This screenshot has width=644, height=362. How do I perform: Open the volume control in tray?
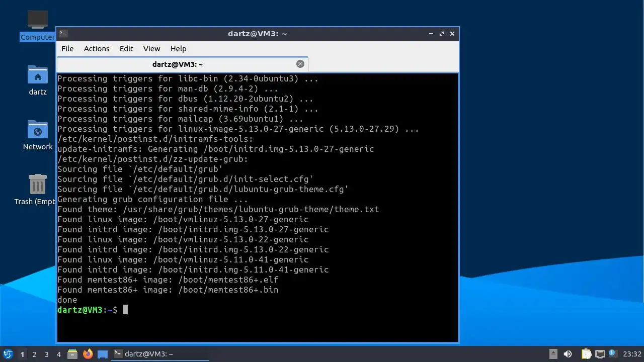point(568,354)
